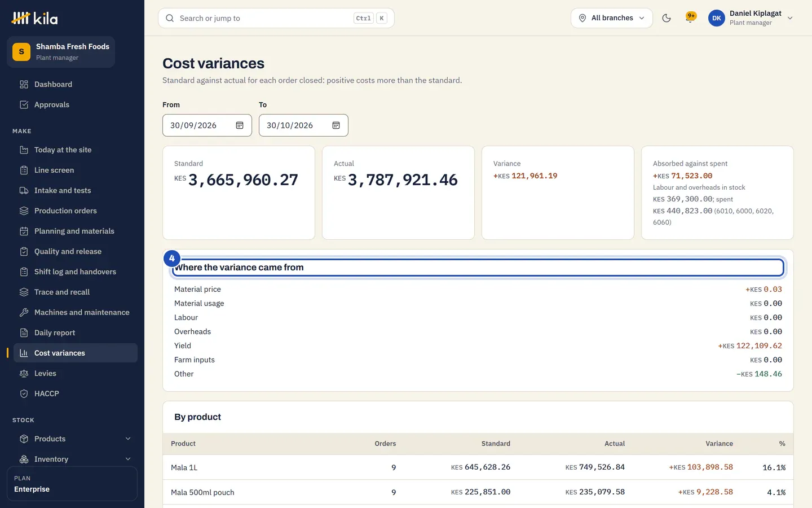812x508 pixels.
Task: Expand the Inventory sidebar section
Action: click(x=76, y=459)
